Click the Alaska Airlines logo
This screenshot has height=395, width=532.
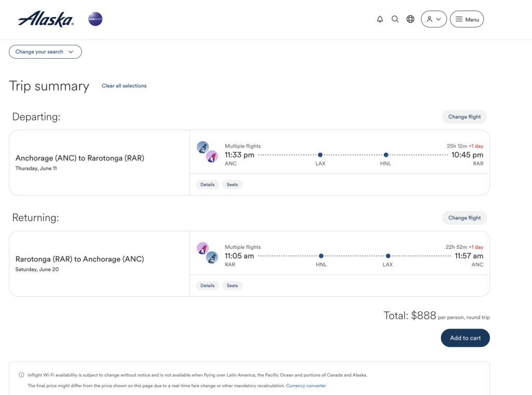[46, 19]
